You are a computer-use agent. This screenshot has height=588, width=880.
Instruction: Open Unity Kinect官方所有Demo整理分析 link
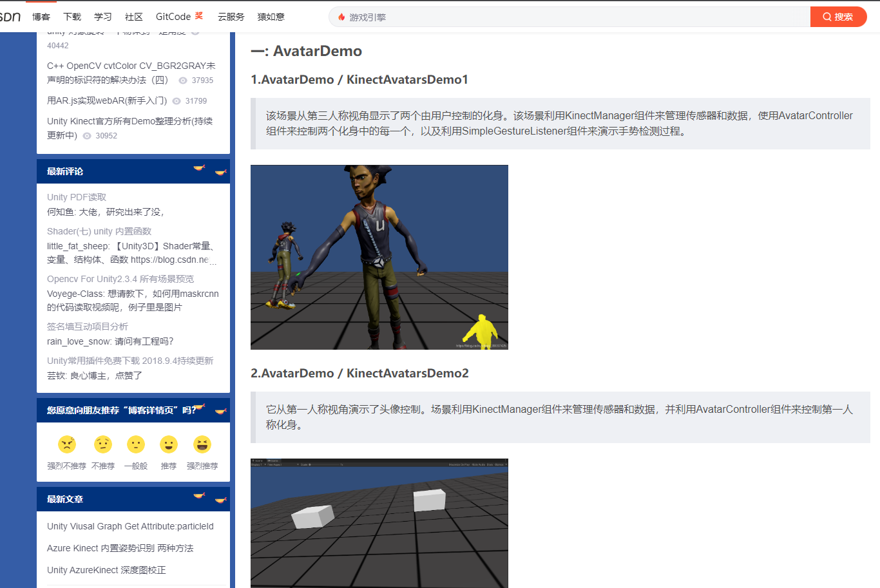click(129, 128)
